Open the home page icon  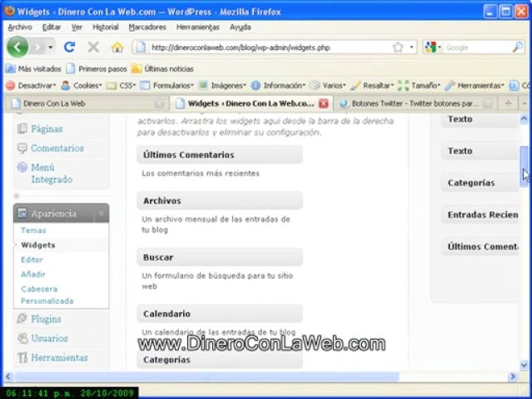(117, 47)
